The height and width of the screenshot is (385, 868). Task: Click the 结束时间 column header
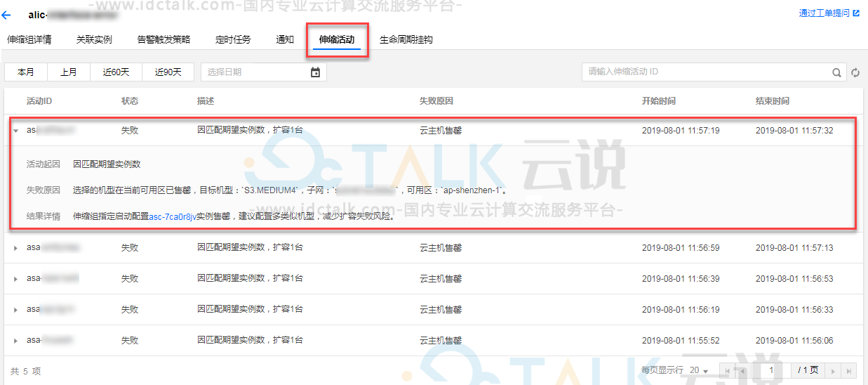(x=773, y=101)
